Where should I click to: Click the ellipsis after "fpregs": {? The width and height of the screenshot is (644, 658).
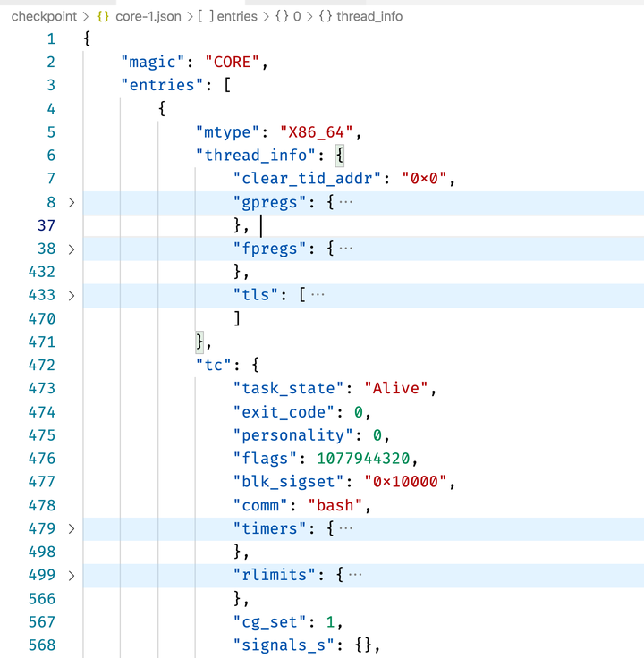click(346, 249)
